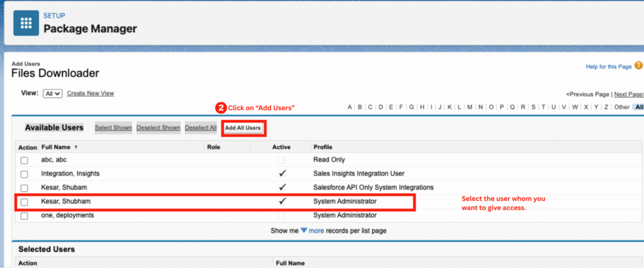Viewport: 644px width, 270px height.
Task: Filter users by the Other option
Action: [x=622, y=107]
